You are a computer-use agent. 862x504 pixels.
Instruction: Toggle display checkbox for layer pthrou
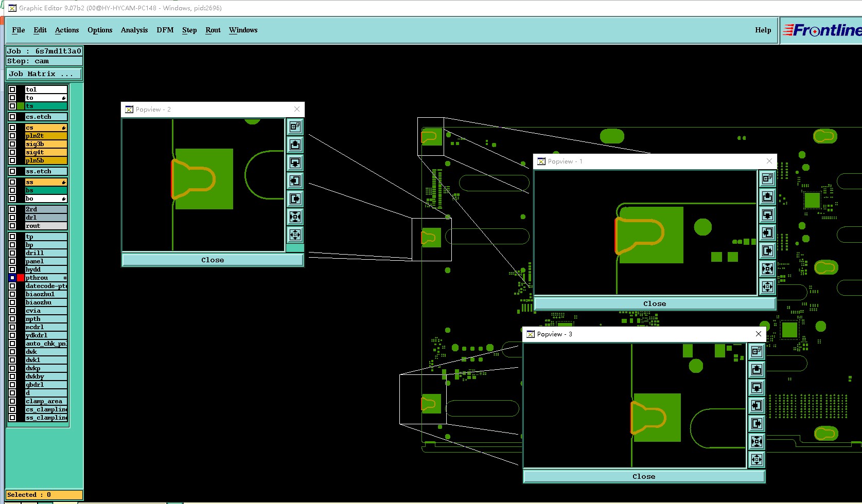point(12,278)
